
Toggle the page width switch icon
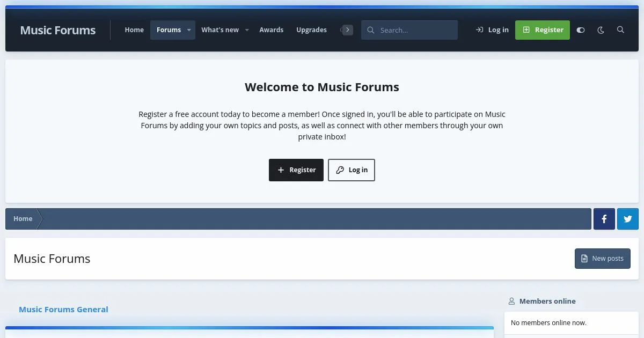[580, 30]
